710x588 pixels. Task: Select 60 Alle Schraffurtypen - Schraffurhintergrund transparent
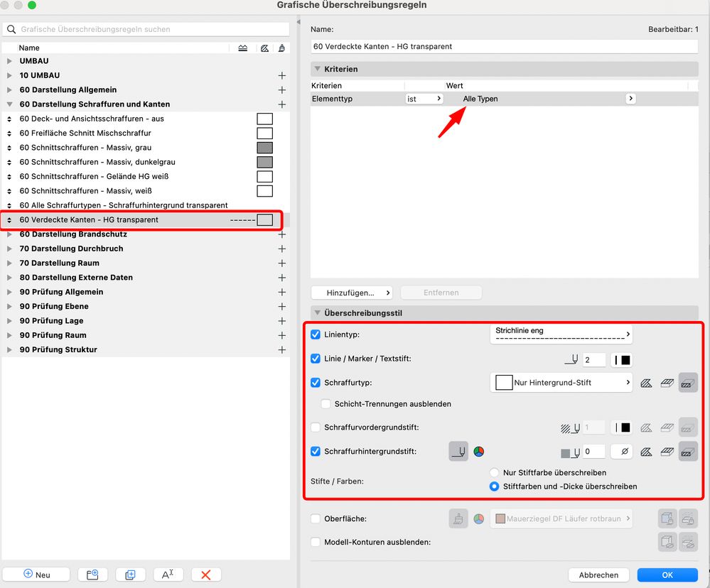146,205
